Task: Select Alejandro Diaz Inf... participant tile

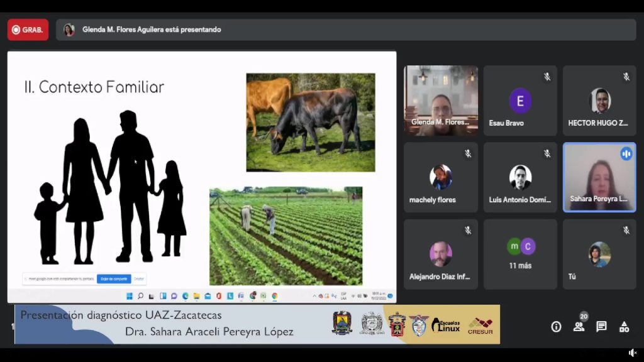Action: 441,254
